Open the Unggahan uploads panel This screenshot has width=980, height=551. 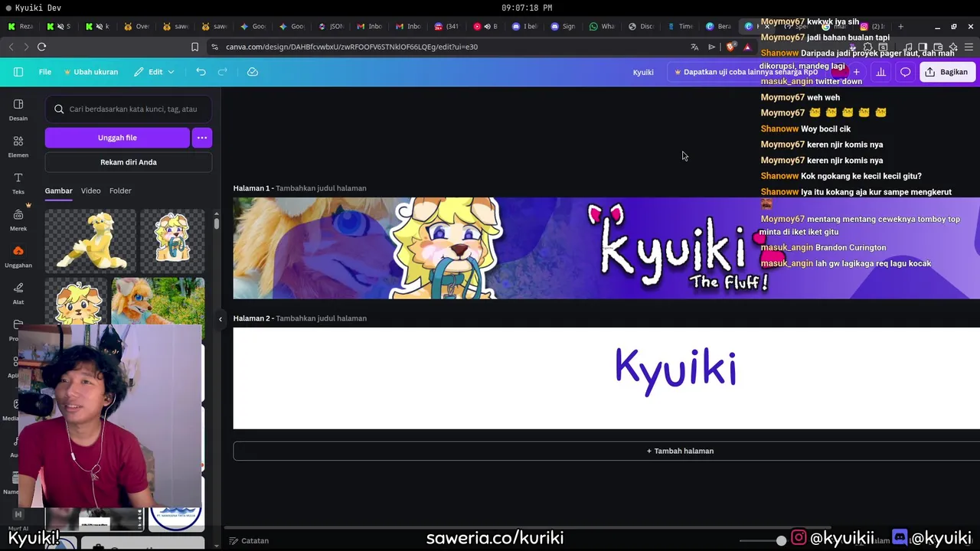[18, 256]
